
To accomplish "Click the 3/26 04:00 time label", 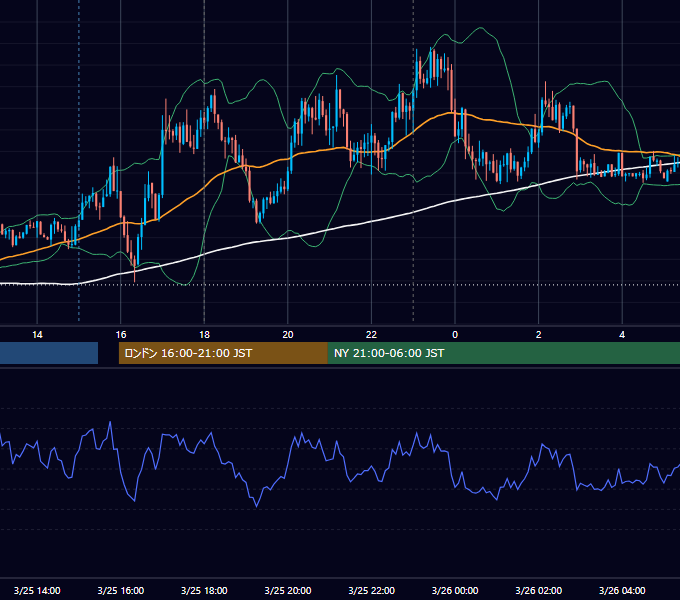I will click(622, 590).
